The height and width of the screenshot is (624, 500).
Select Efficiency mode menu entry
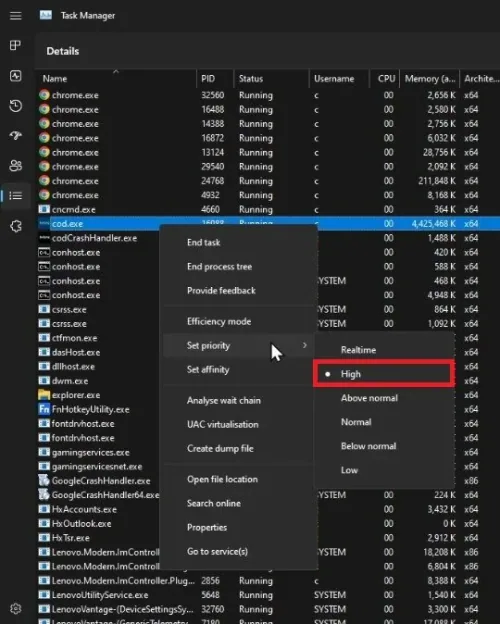(x=239, y=321)
